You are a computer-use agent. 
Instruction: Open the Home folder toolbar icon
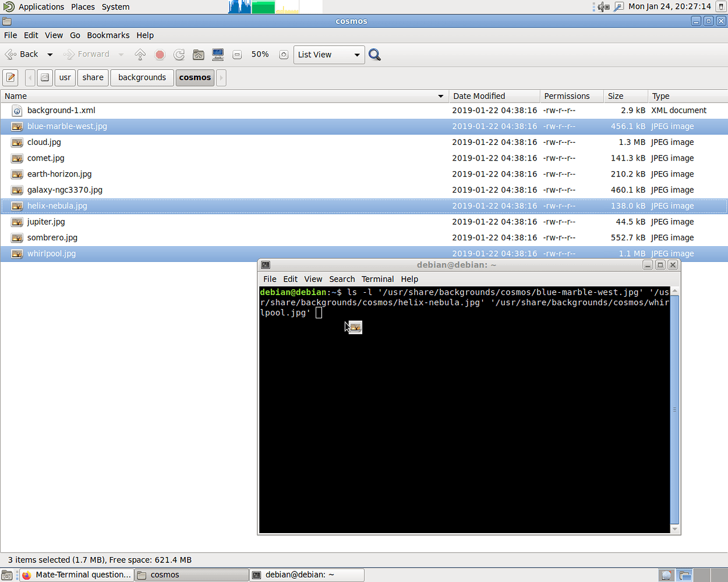(198, 54)
